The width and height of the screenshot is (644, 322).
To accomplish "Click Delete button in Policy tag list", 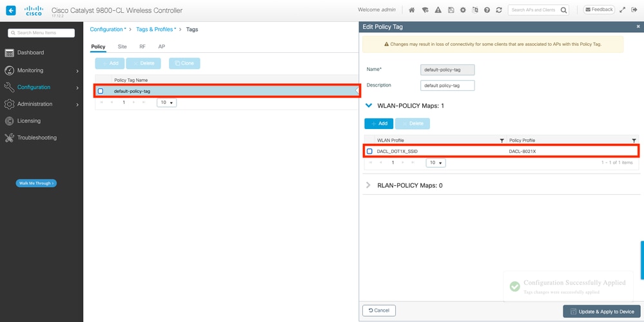I will point(143,63).
